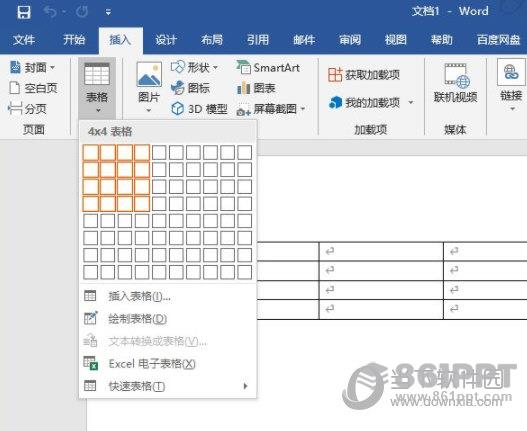Insert a SmartArt graphic
527x431 pixels.
[x=268, y=68]
